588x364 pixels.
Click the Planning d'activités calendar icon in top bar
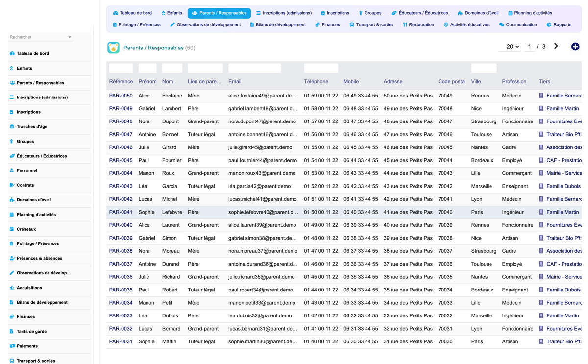click(510, 13)
